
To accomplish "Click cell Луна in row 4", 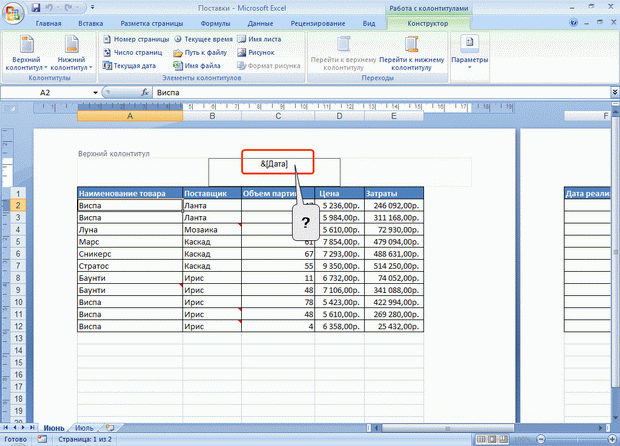I will click(130, 230).
